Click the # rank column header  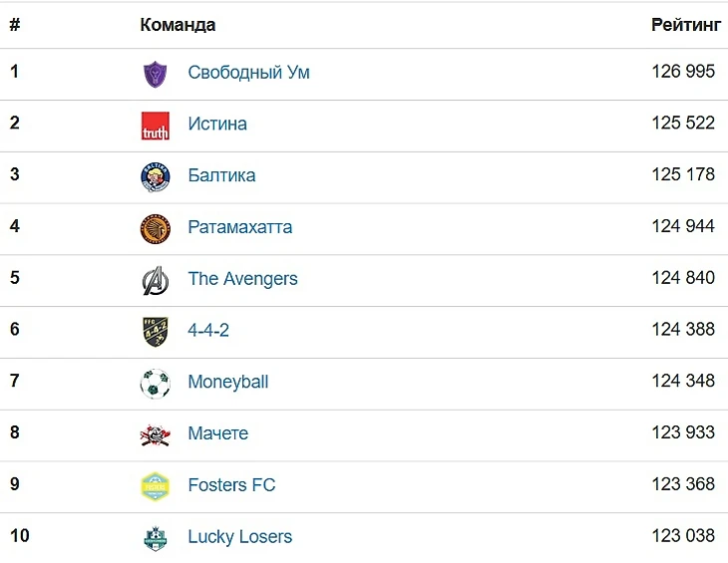15,25
